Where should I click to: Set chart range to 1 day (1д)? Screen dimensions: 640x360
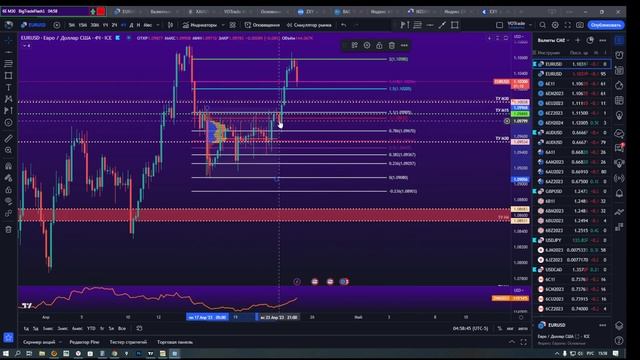pos(26,329)
